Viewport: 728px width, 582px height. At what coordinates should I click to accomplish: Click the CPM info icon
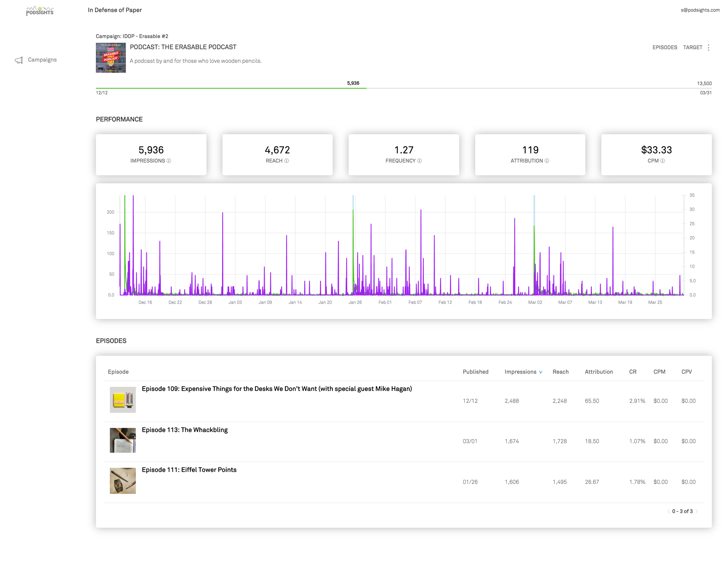click(662, 160)
